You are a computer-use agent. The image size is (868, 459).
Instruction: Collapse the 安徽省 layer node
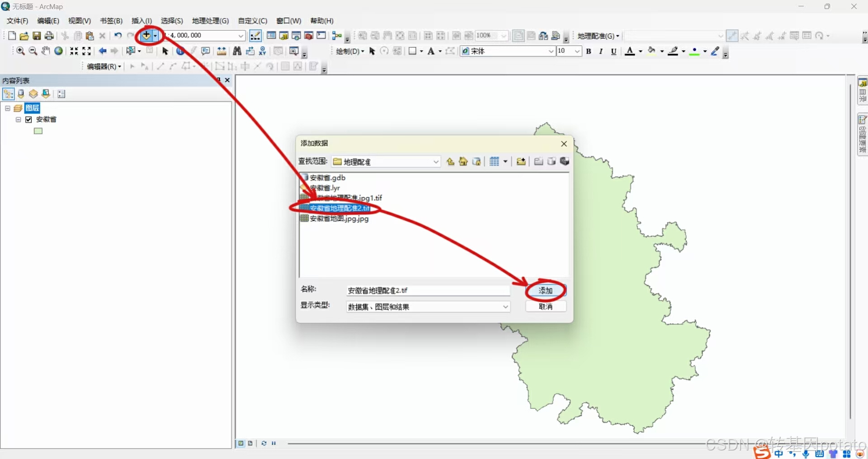click(x=19, y=120)
